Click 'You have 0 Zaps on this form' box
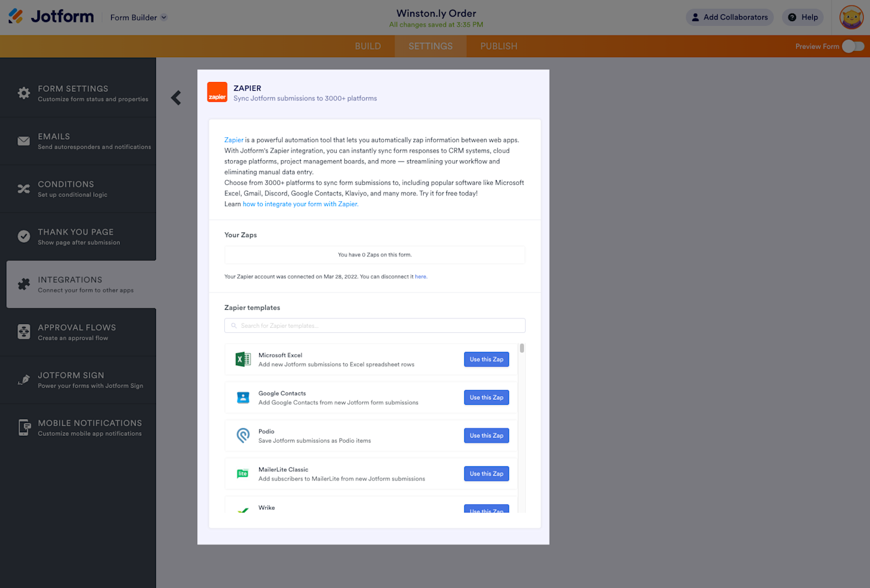 375,255
